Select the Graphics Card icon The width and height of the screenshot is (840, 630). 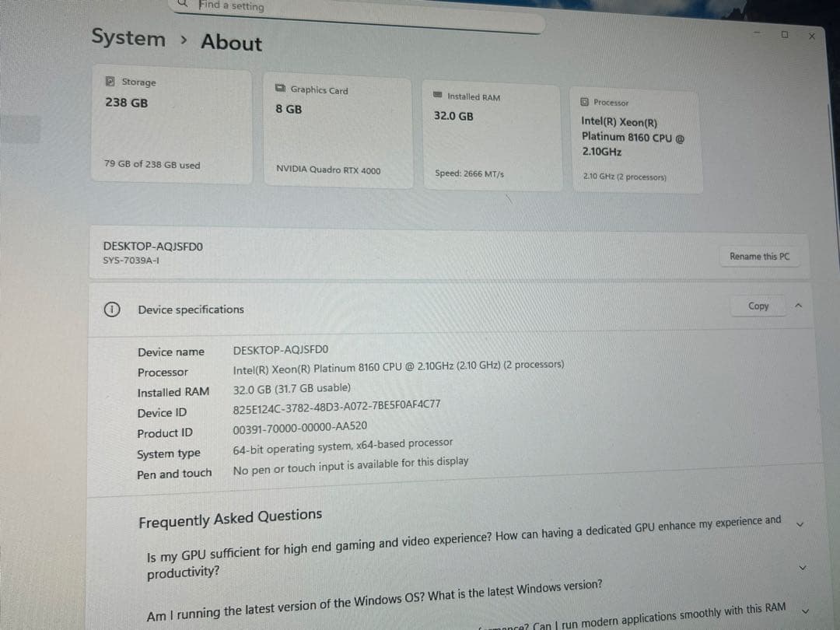(281, 88)
